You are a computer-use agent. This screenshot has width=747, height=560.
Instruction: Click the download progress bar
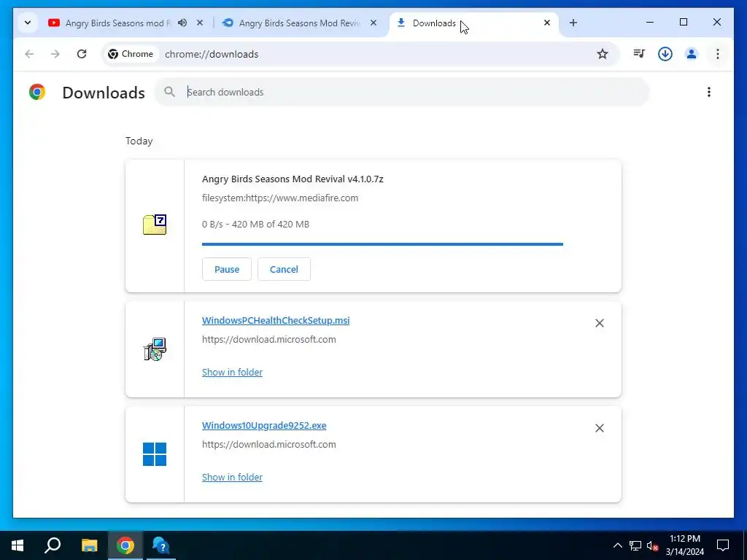pos(382,244)
